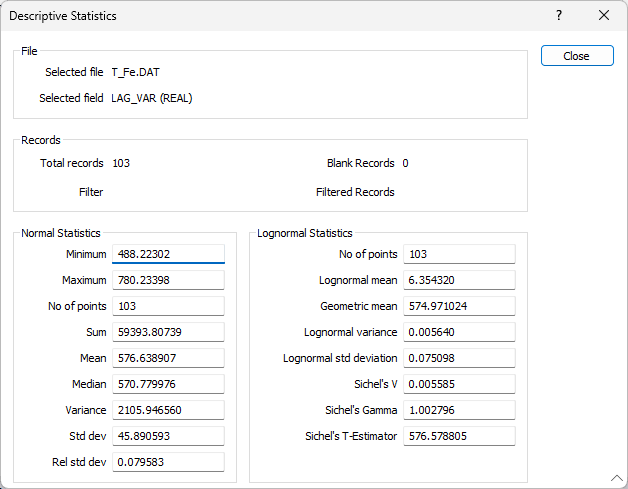The height and width of the screenshot is (489, 628).
Task: Click the Records group heading
Action: pyautogui.click(x=41, y=140)
